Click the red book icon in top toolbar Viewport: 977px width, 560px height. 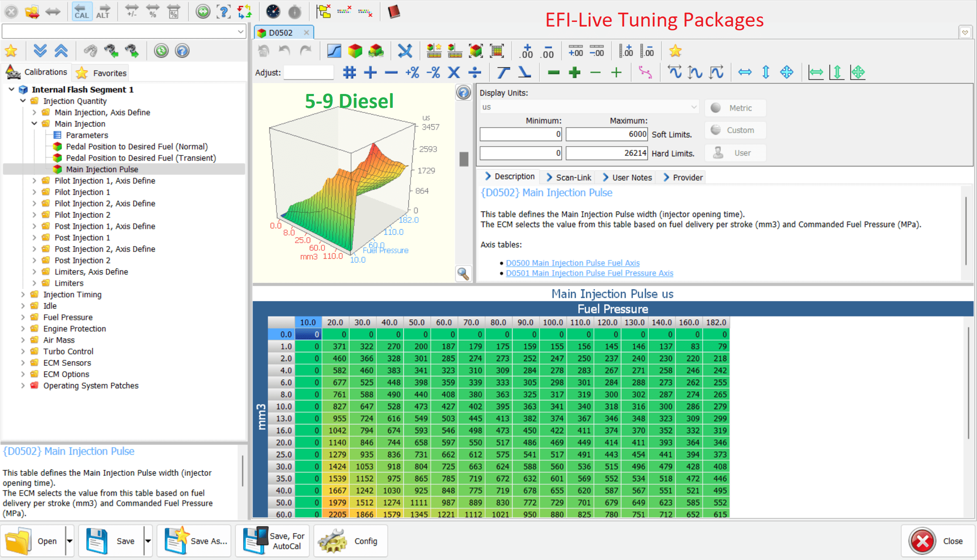coord(394,11)
